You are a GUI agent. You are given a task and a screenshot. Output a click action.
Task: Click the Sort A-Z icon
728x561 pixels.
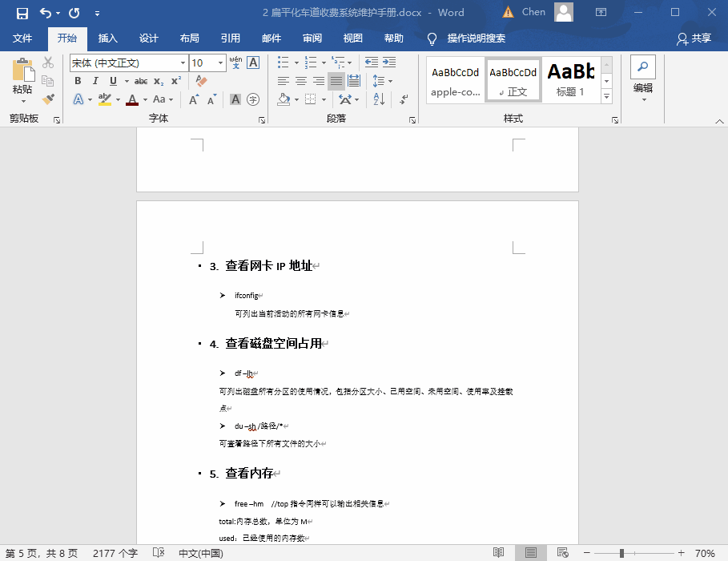pyautogui.click(x=379, y=99)
